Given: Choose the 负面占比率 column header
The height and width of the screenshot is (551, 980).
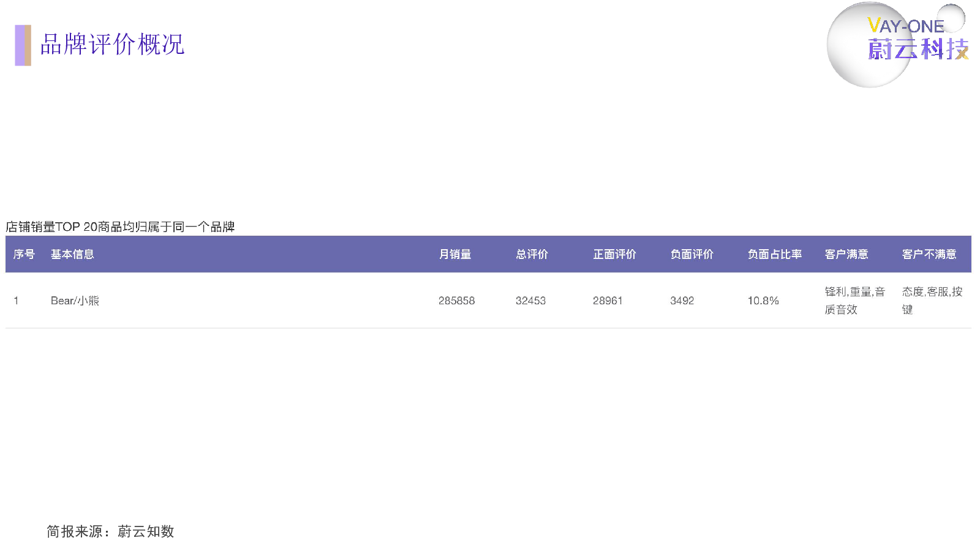Looking at the screenshot, I should pos(774,254).
